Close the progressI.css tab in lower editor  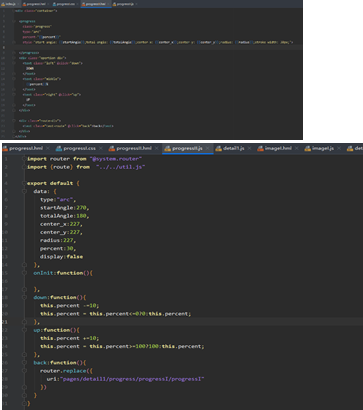[101, 148]
